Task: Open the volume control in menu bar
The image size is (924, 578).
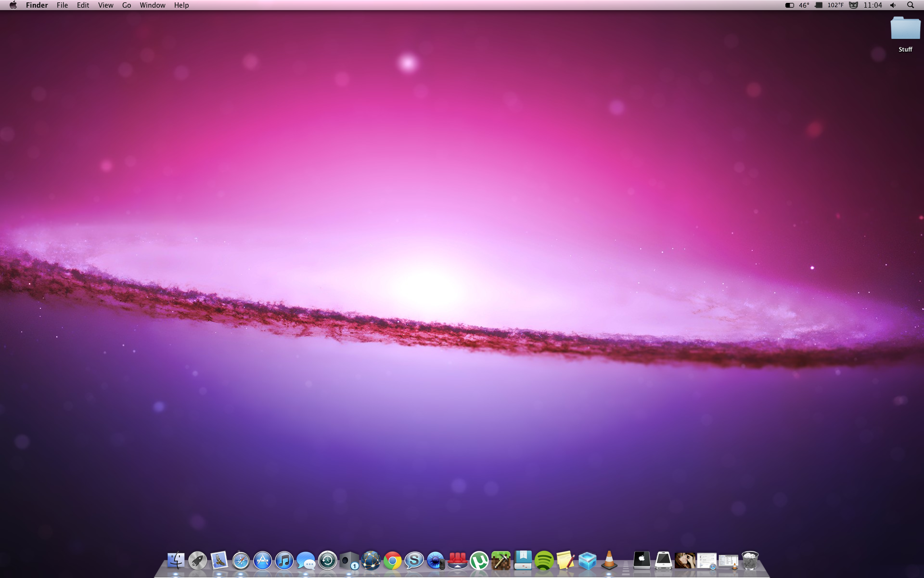Action: pyautogui.click(x=893, y=5)
